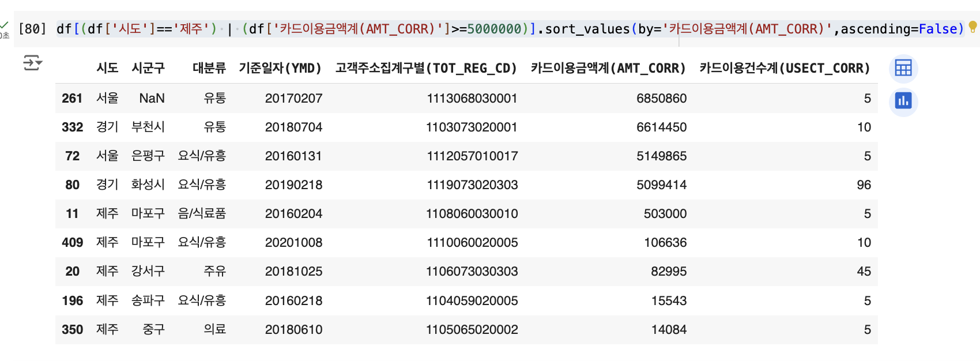Viewport: 980px width, 361px height.
Task: Click date value 20181025
Action: (x=293, y=271)
